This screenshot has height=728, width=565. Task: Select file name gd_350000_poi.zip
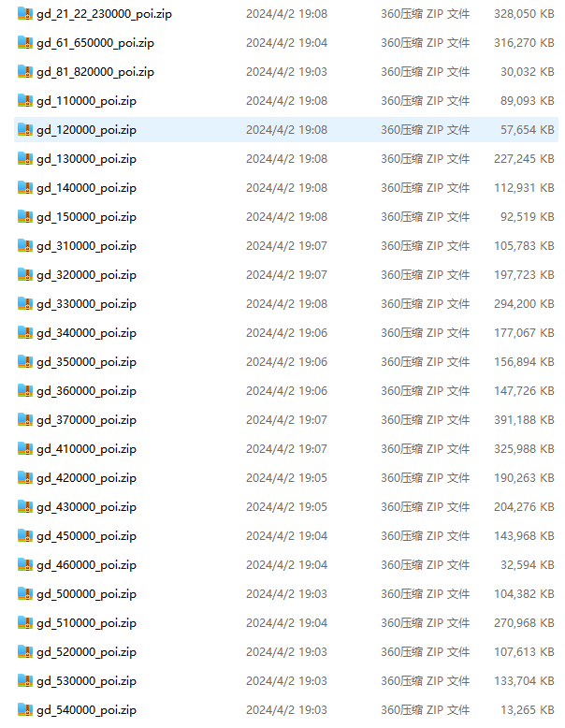[x=87, y=363]
